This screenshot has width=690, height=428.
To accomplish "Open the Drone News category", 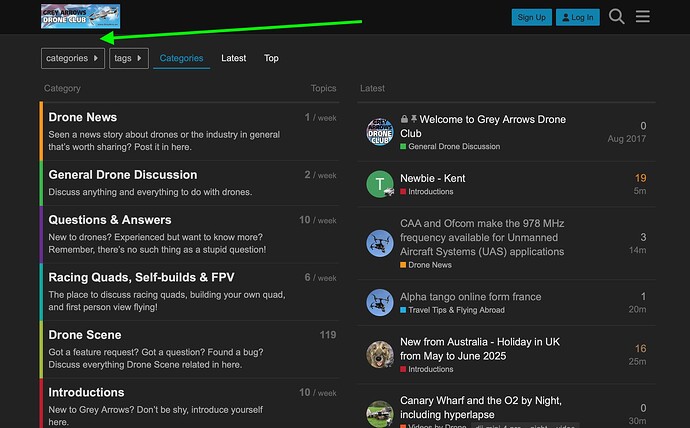I will click(83, 117).
